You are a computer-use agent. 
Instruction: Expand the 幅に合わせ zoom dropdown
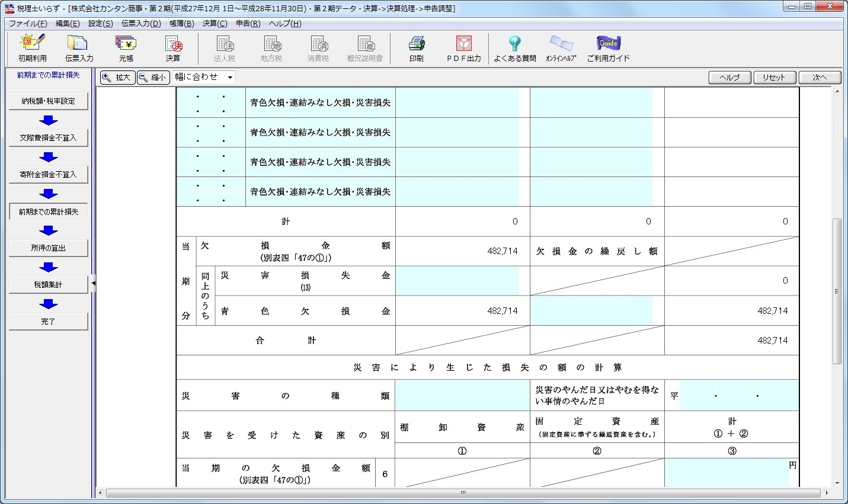click(230, 78)
